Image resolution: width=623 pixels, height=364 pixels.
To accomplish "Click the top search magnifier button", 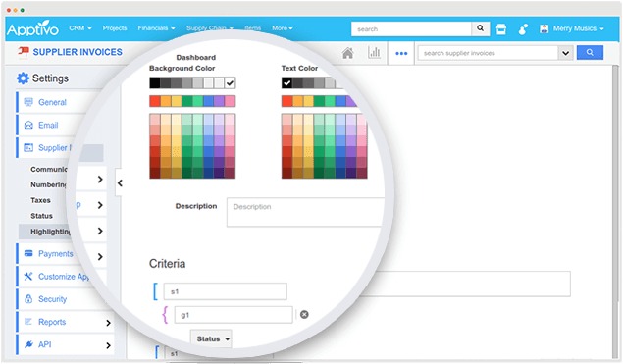I will tap(481, 28).
